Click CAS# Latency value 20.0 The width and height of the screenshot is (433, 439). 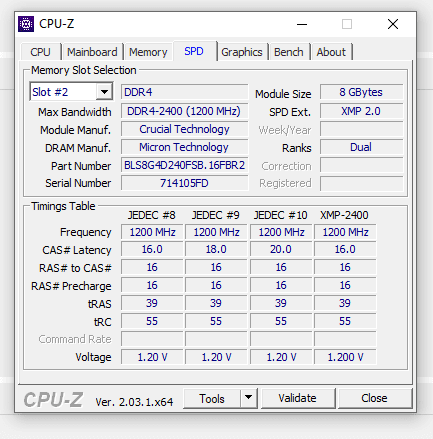[281, 249]
